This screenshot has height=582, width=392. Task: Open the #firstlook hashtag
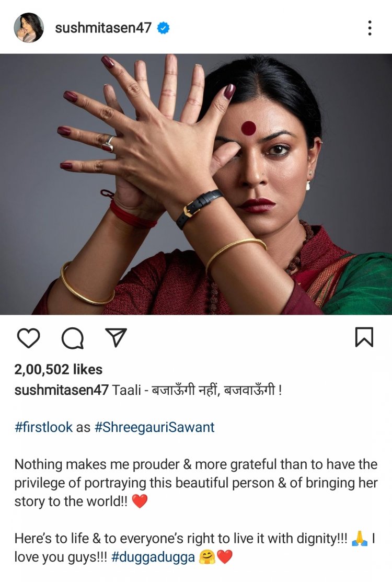click(x=43, y=427)
